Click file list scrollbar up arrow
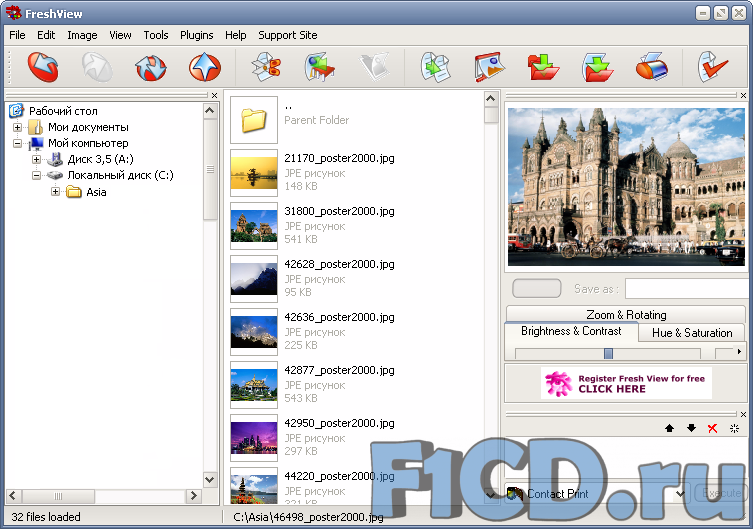753x529 pixels. (x=490, y=99)
